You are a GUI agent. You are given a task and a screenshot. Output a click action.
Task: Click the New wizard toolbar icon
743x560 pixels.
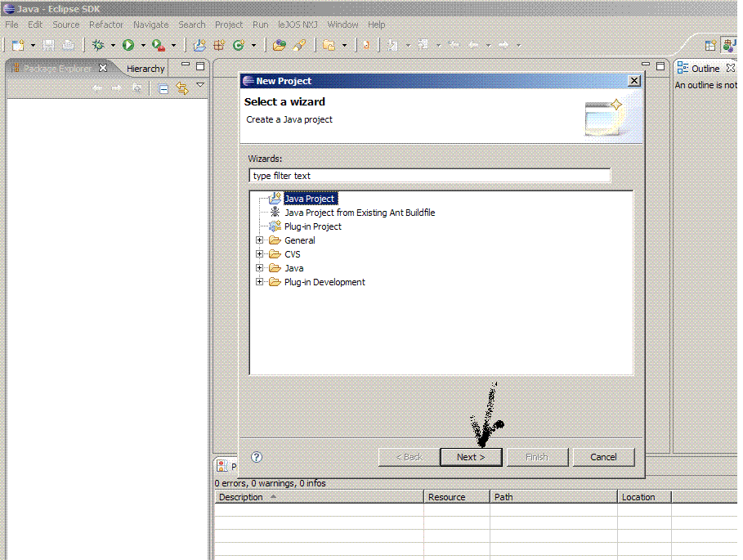pos(18,45)
